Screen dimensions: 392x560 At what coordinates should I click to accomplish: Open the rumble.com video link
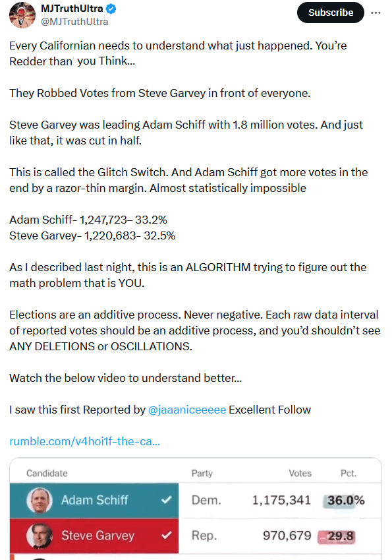(84, 441)
